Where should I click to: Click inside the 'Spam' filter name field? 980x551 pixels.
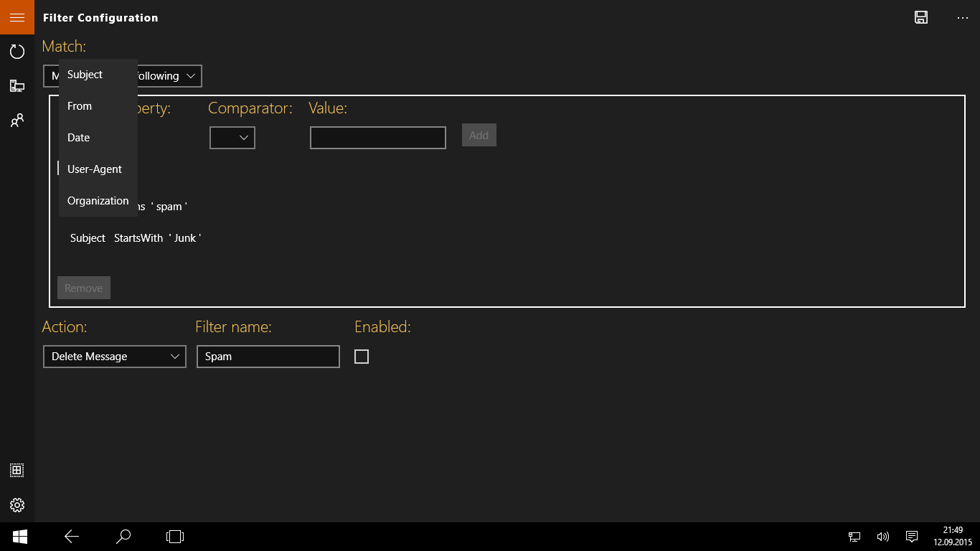[x=268, y=356]
